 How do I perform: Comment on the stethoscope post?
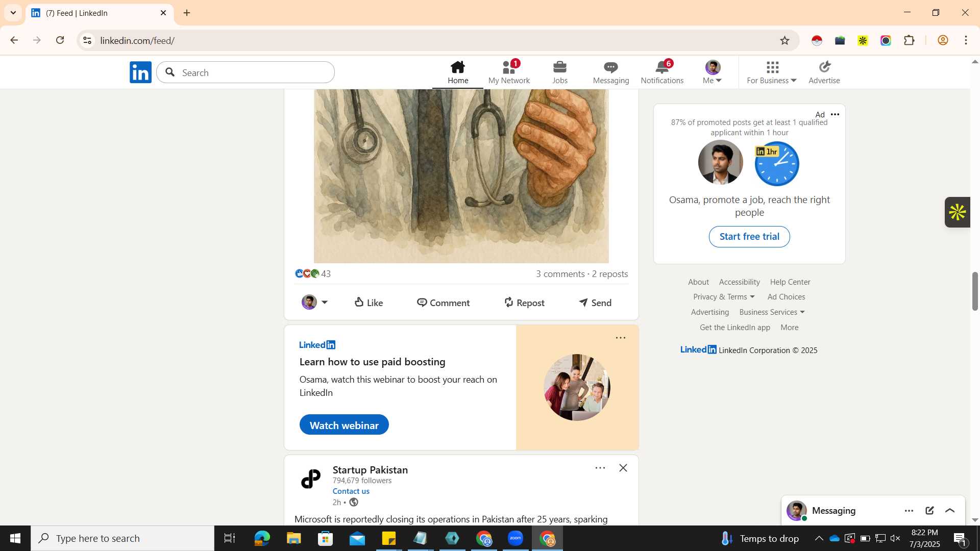point(443,303)
